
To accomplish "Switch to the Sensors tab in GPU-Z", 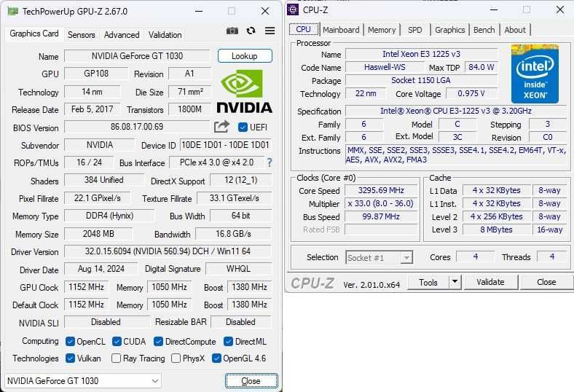I will coord(82,35).
